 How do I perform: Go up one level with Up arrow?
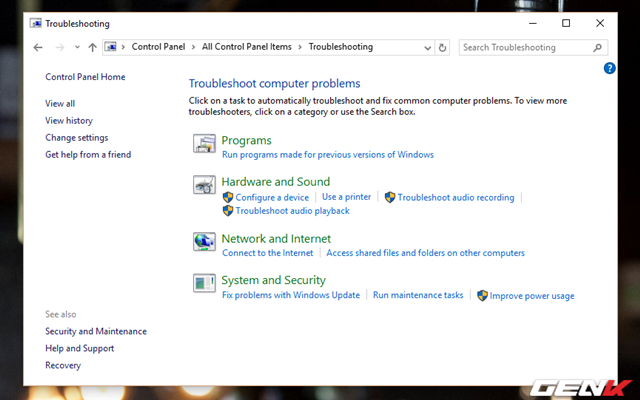93,47
